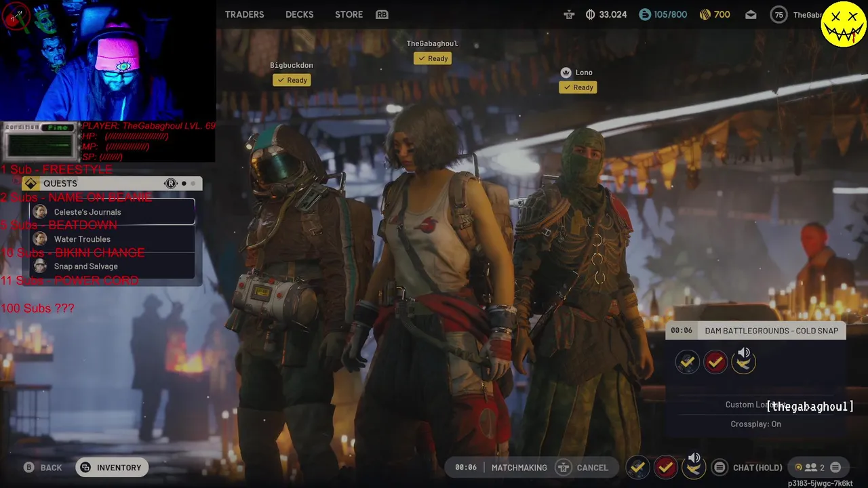The width and height of the screenshot is (868, 488).
Task: Select player name TheGabaghoul above character
Action: [x=432, y=43]
